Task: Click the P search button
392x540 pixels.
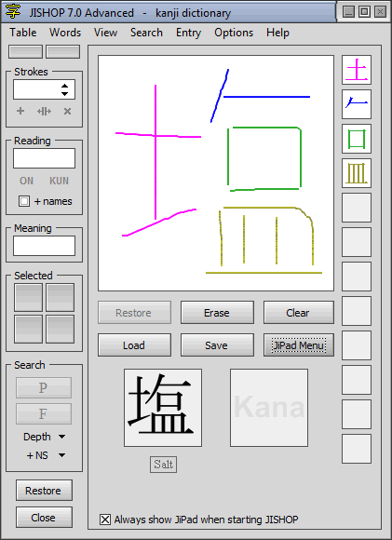Action: pos(44,388)
